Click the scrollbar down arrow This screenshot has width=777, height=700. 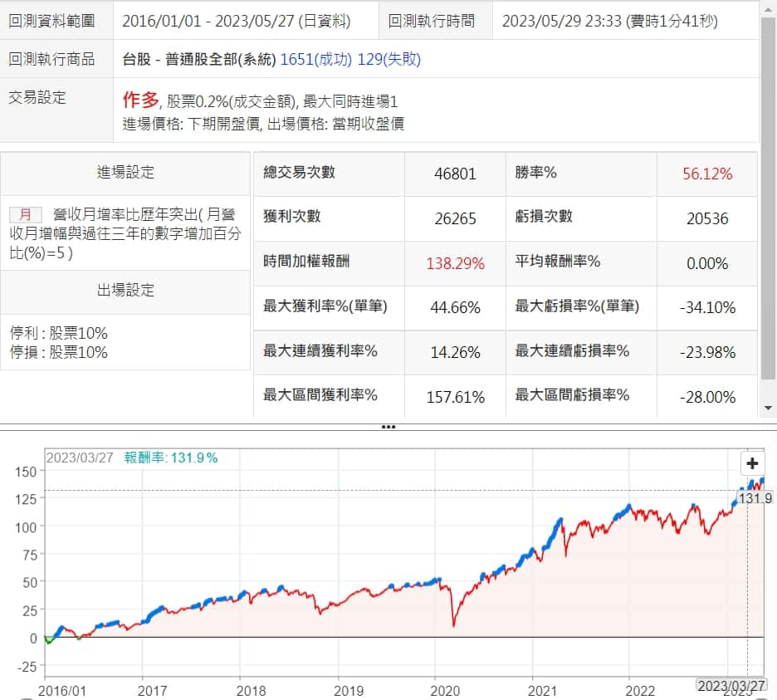tap(769, 408)
